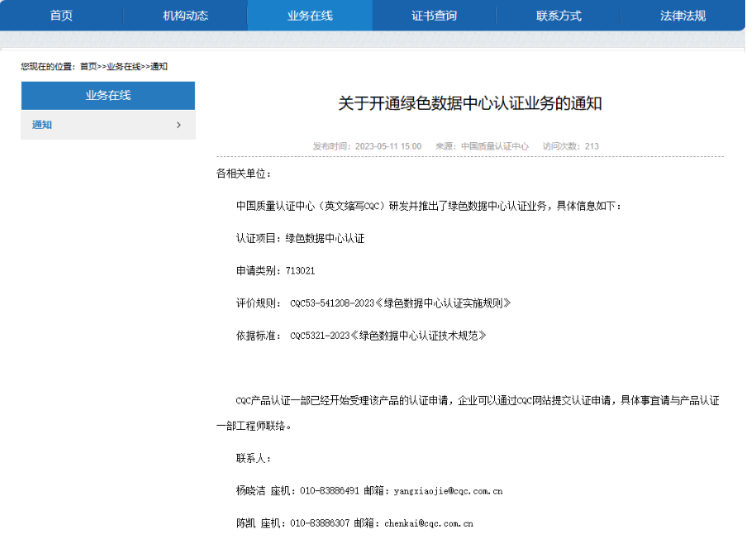
Task: Switch to the 联系方式 navigation tab
Action: point(559,16)
